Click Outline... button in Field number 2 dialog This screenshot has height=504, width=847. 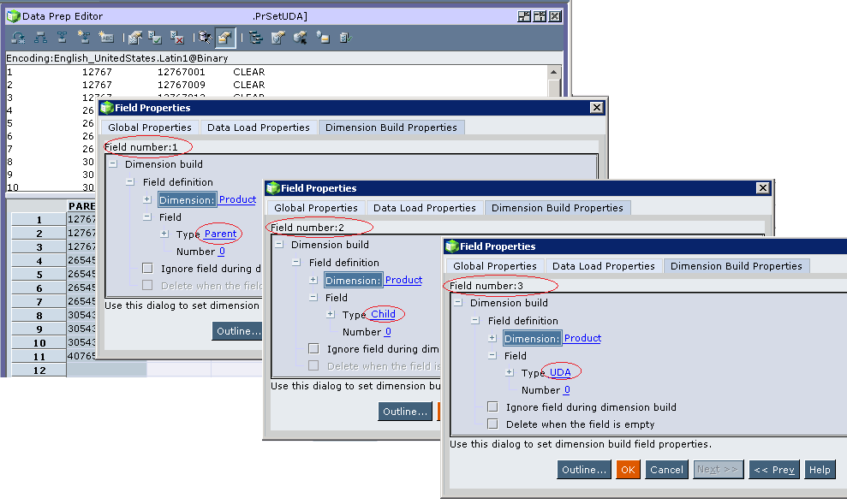tap(405, 412)
